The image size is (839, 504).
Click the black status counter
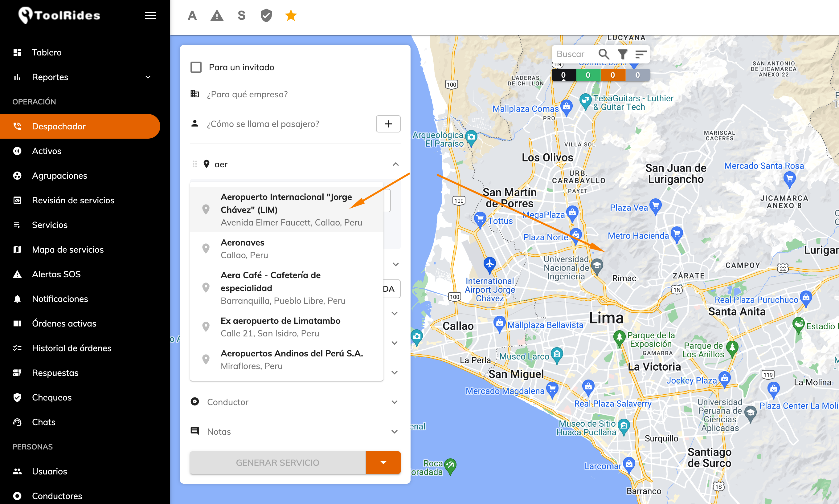point(564,75)
